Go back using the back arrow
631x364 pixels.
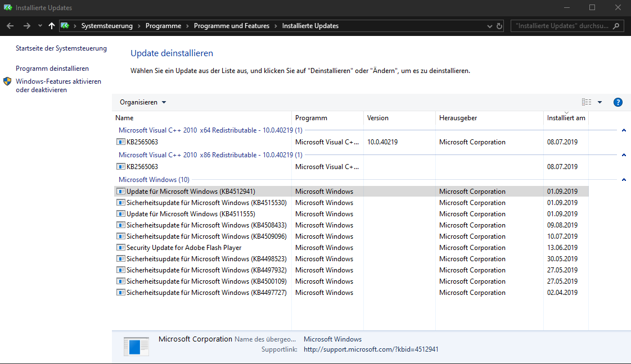[x=10, y=26]
